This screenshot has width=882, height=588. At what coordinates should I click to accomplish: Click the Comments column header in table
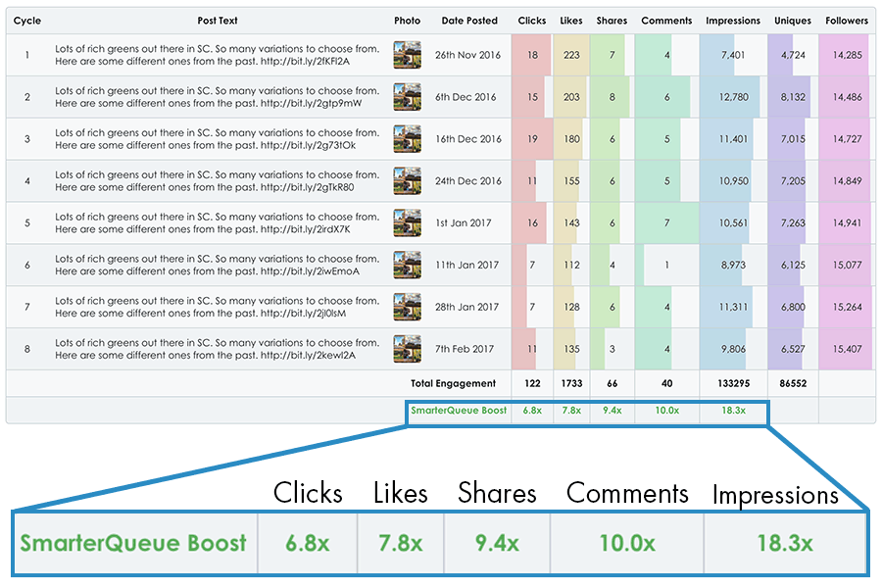point(666,21)
